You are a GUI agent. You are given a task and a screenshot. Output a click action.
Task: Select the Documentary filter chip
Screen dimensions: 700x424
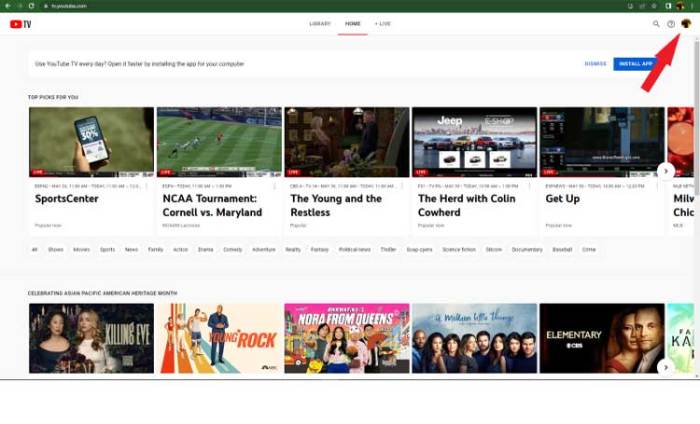click(527, 249)
